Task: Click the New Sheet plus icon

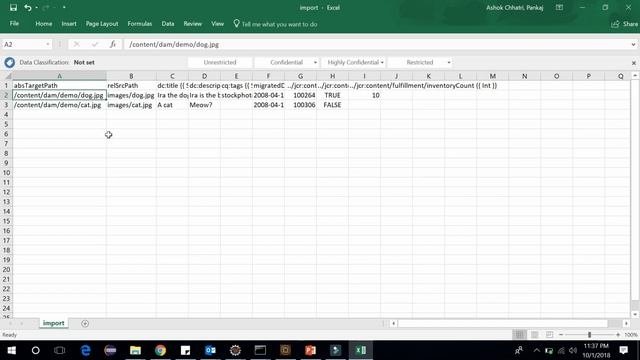Action: tap(85, 323)
